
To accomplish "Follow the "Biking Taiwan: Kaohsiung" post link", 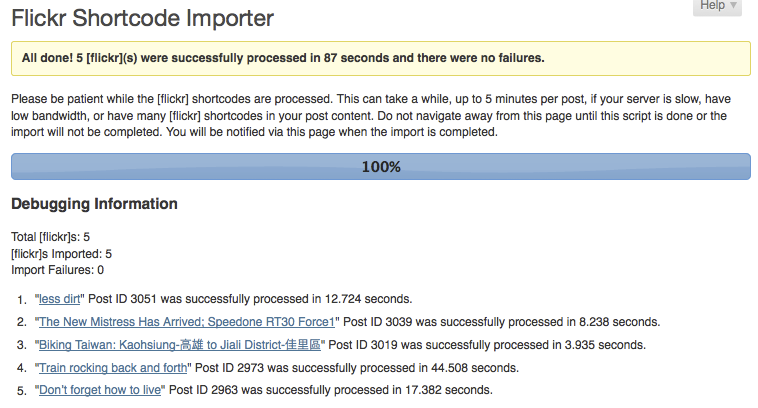I will pos(180,345).
